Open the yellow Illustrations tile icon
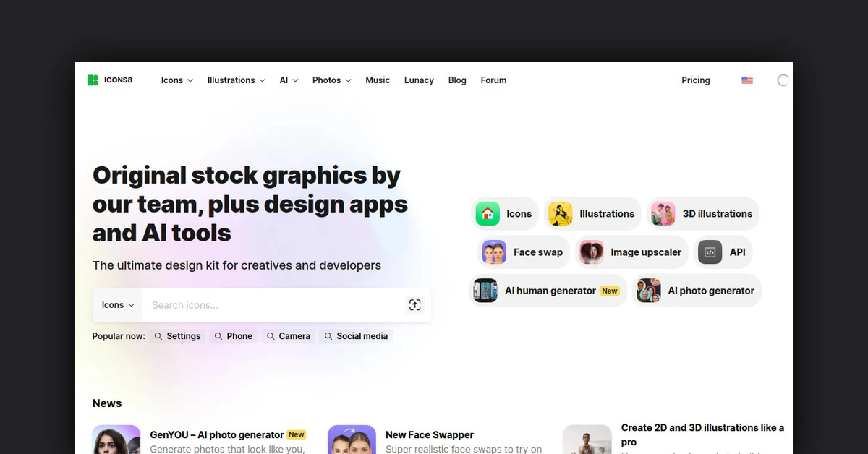868x454 pixels. [x=561, y=214]
